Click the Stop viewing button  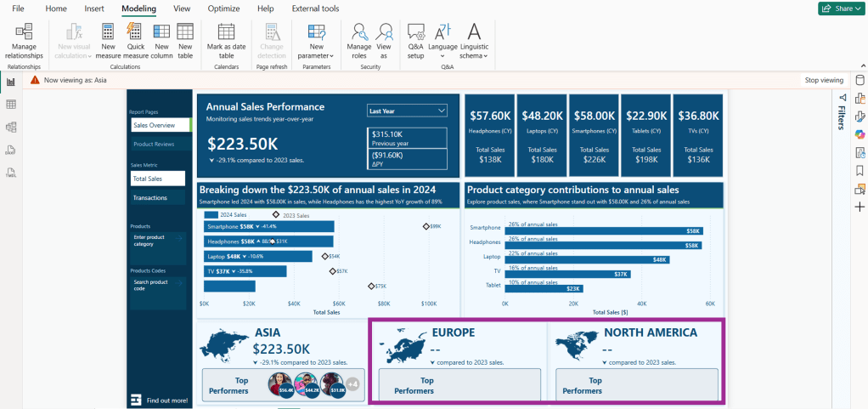(x=823, y=80)
